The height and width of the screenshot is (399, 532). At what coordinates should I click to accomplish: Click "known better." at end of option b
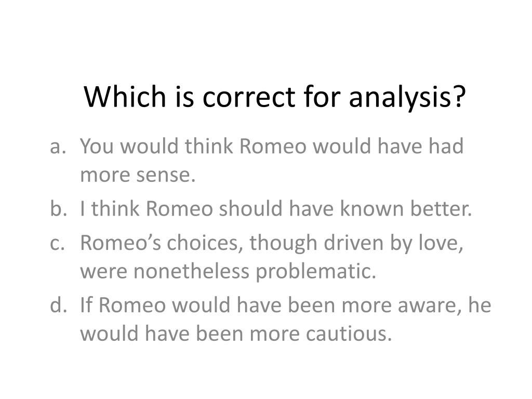point(406,208)
